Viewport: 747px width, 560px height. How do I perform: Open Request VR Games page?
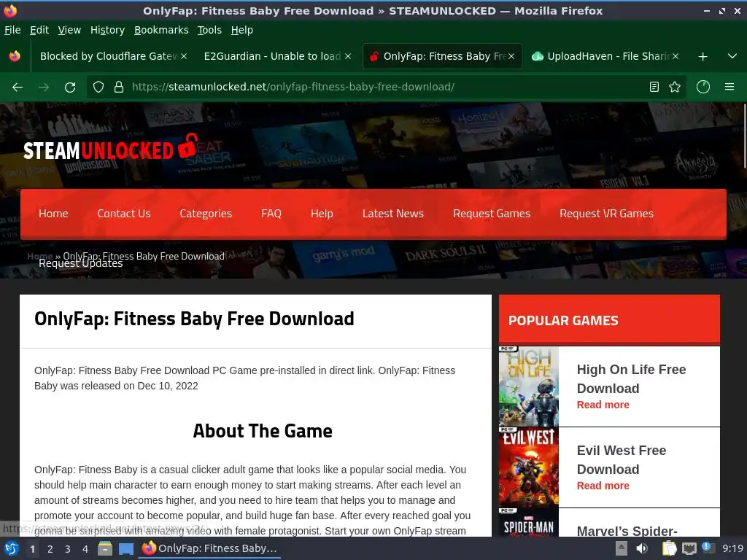click(606, 214)
